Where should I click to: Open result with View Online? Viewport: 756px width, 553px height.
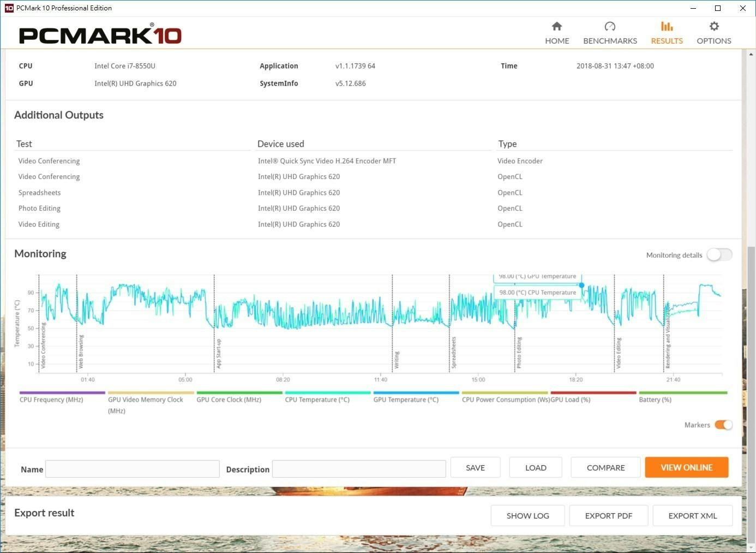(686, 468)
